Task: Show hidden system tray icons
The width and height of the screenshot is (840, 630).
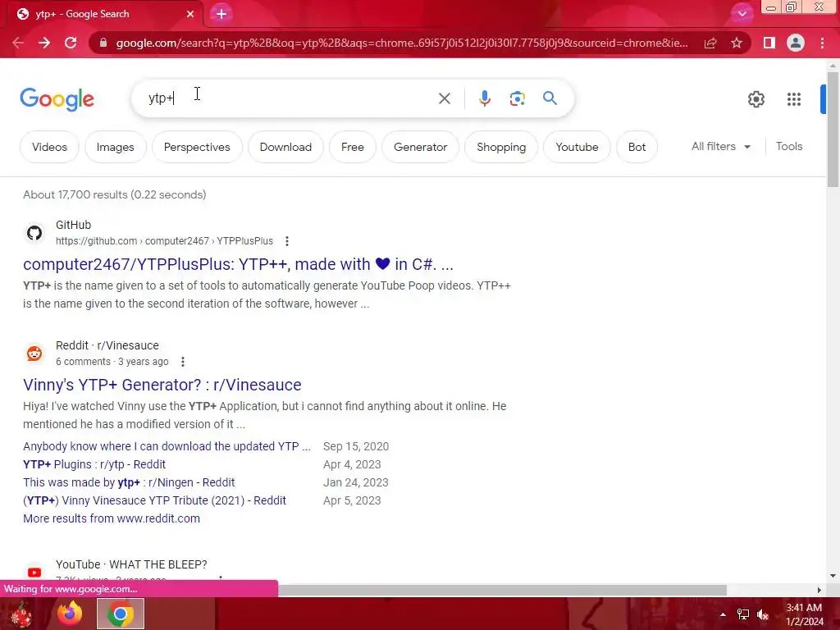Action: [723, 614]
